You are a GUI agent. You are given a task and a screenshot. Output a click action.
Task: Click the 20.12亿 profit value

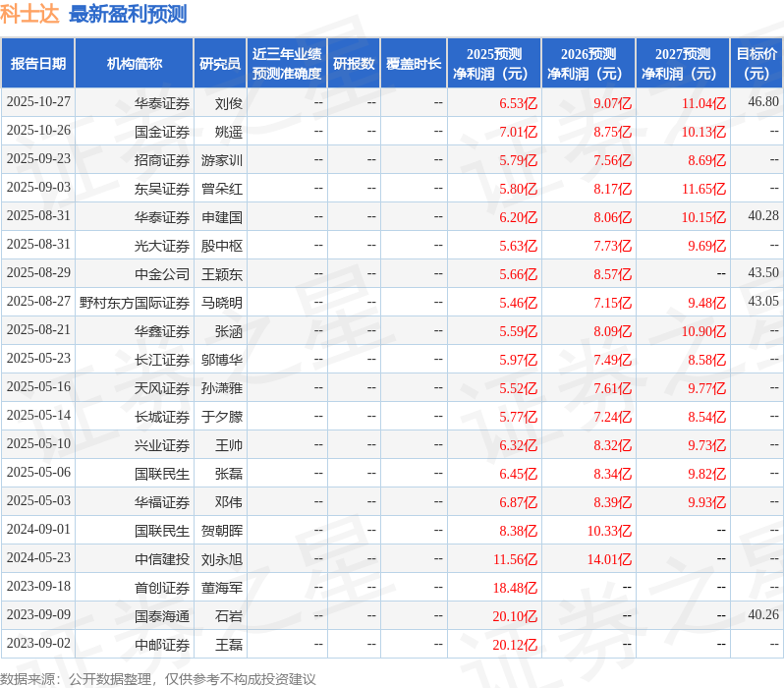pyautogui.click(x=515, y=645)
